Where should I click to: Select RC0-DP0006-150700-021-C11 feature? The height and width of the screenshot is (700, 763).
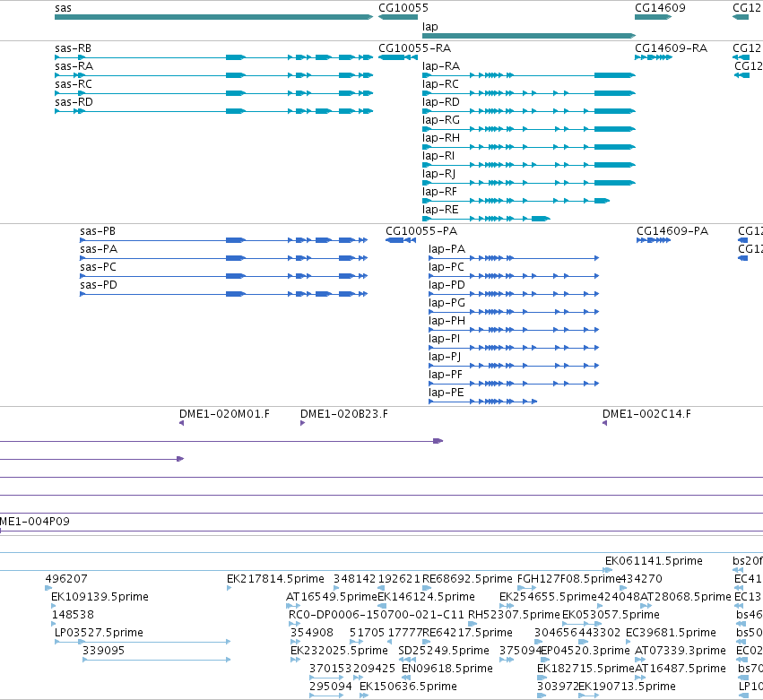[x=294, y=624]
